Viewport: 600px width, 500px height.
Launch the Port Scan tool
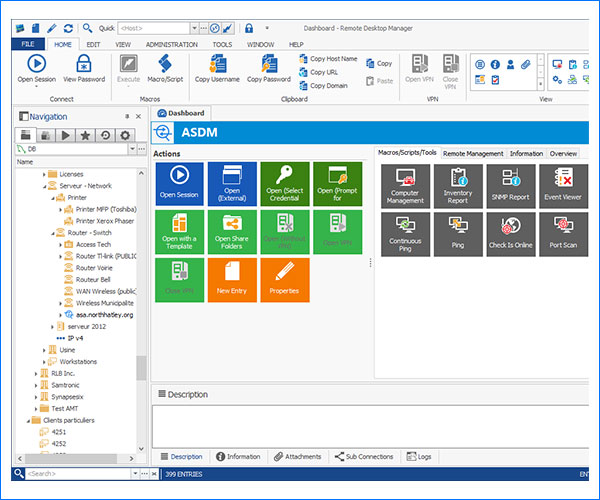click(562, 234)
